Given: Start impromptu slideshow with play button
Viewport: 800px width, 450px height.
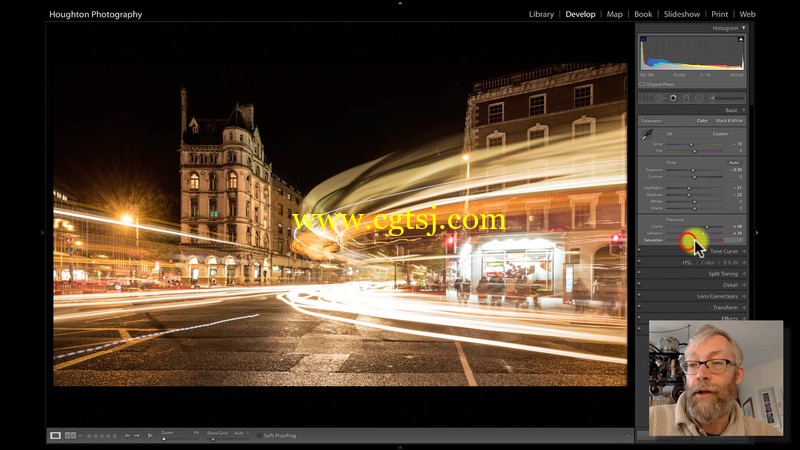Looking at the screenshot, I should point(150,435).
